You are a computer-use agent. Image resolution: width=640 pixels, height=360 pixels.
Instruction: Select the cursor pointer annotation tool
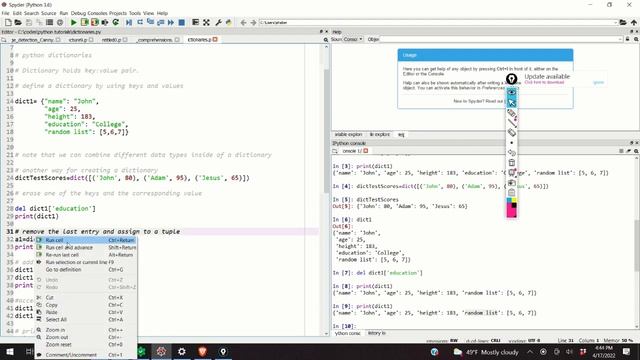(x=512, y=103)
